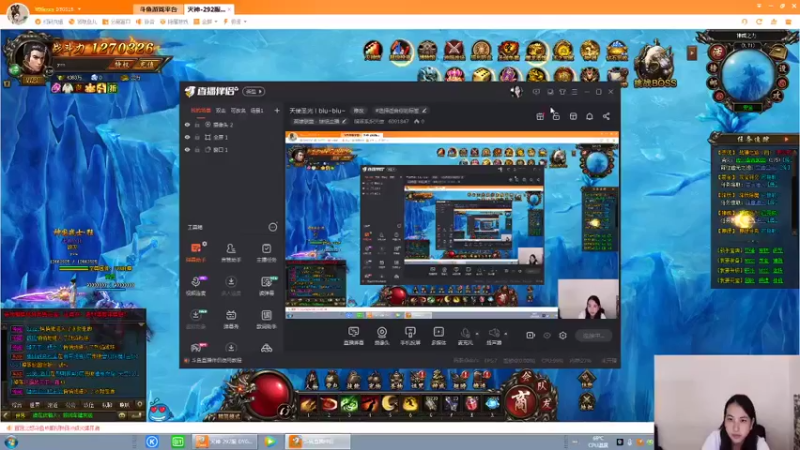
Task: Click the edit button beside stream title blu-blu~
Action: point(359,111)
